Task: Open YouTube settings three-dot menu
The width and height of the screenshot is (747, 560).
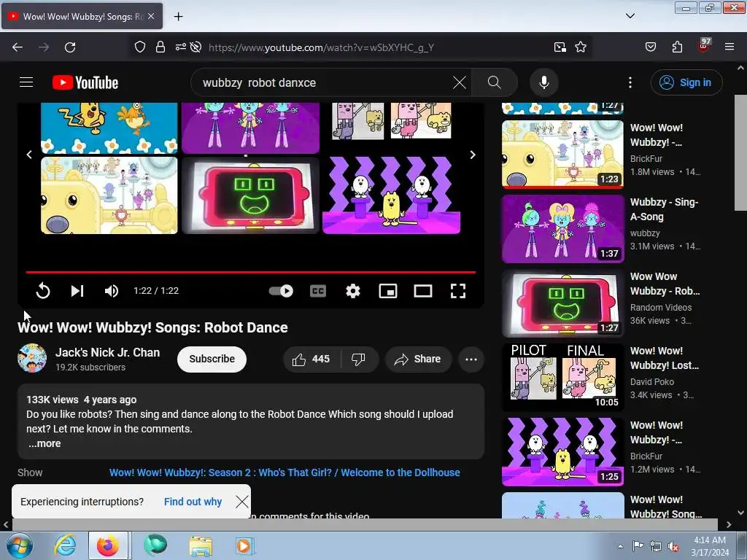Action: pos(630,82)
